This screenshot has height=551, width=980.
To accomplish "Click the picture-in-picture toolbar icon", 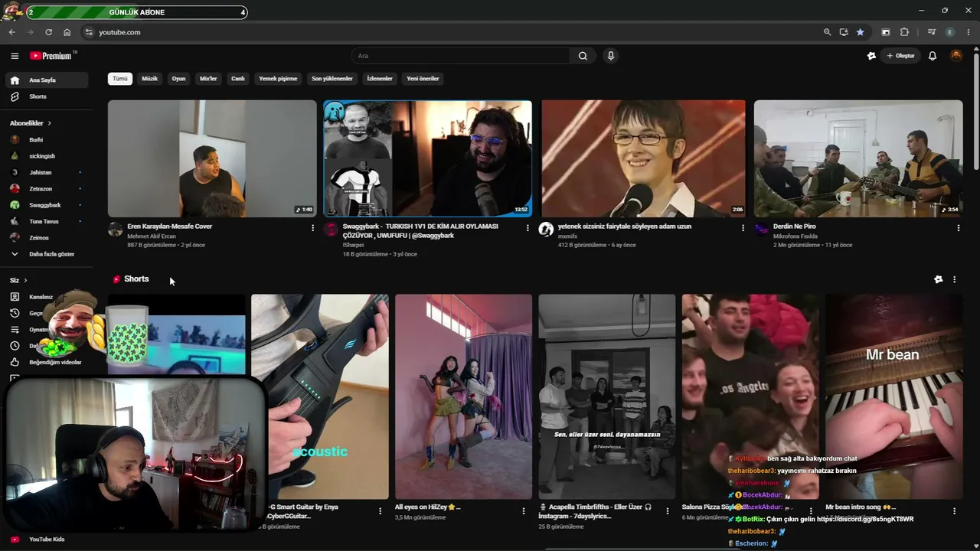I will point(886,32).
